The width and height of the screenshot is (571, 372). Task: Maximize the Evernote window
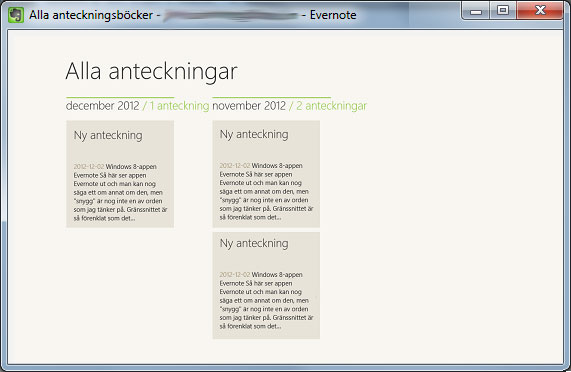[503, 11]
